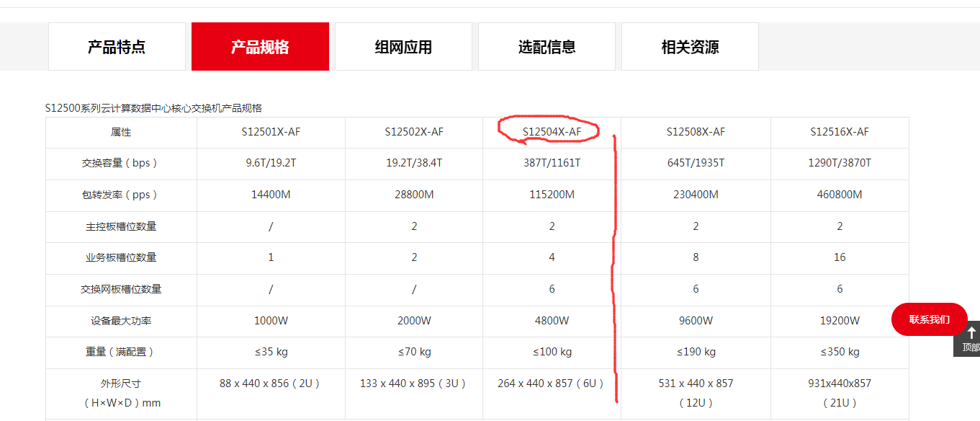Select the 设备最大功率 row label
Viewport: 980px width, 421px height.
click(x=121, y=321)
